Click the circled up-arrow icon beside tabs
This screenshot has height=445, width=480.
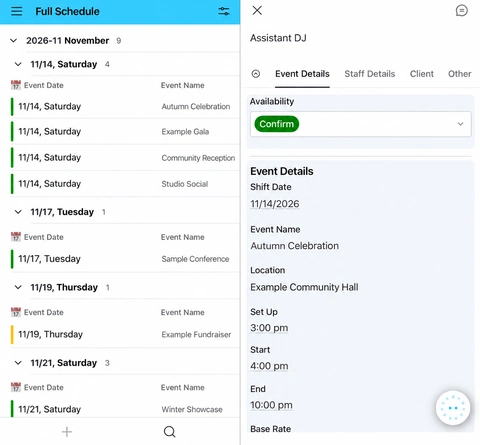256,74
